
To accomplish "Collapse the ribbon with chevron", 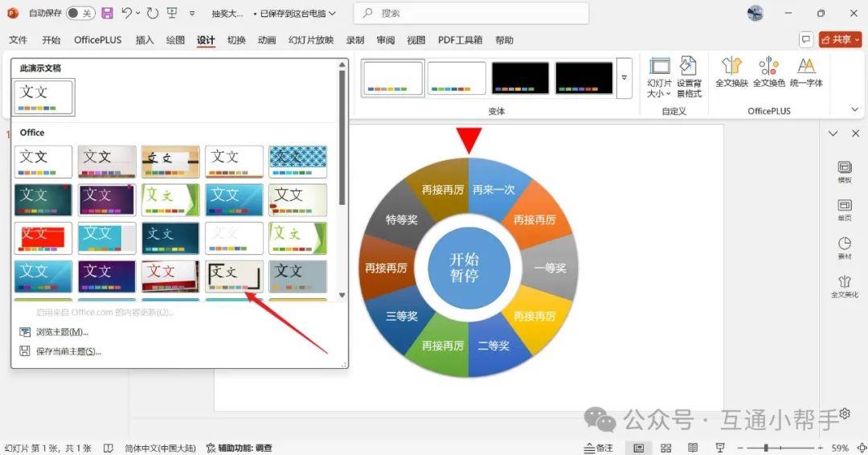I will 854,110.
